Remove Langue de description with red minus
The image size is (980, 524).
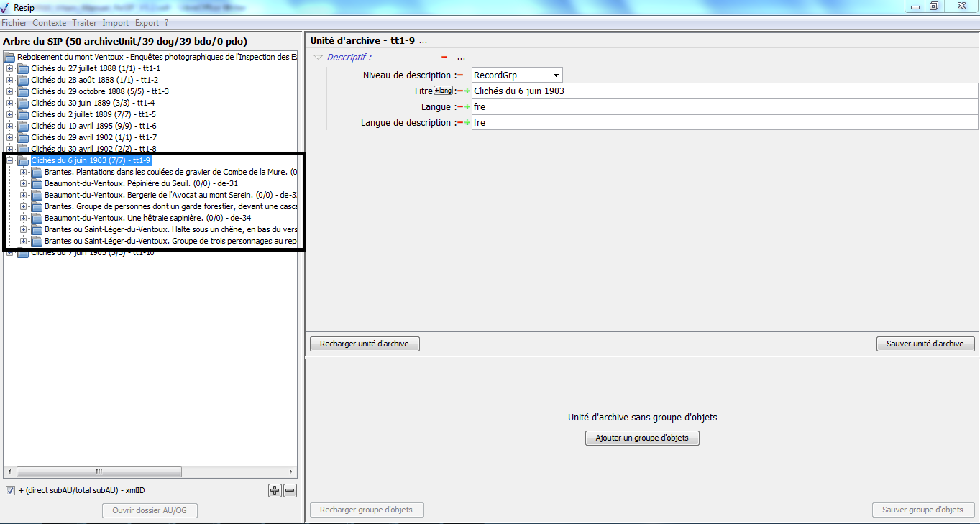click(460, 123)
